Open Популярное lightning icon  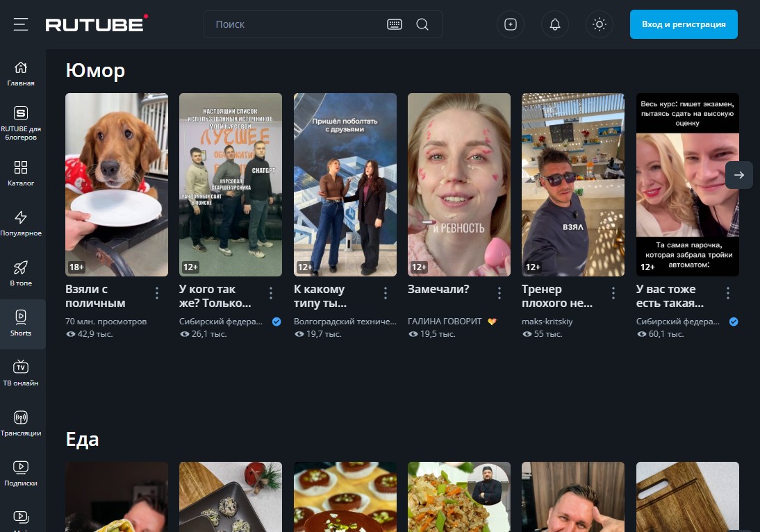(21, 224)
